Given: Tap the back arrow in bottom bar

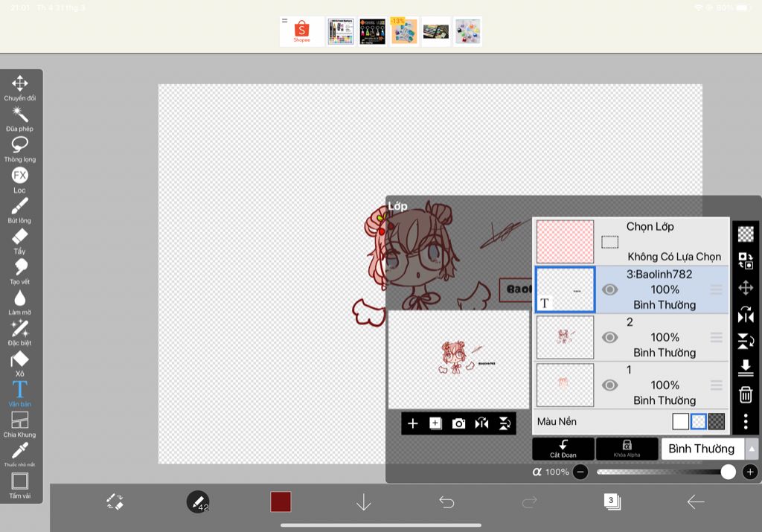Looking at the screenshot, I should pos(696,501).
